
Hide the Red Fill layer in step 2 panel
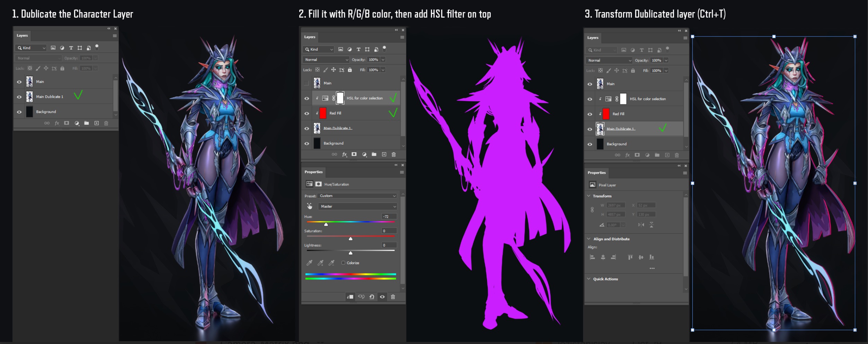[x=307, y=113]
